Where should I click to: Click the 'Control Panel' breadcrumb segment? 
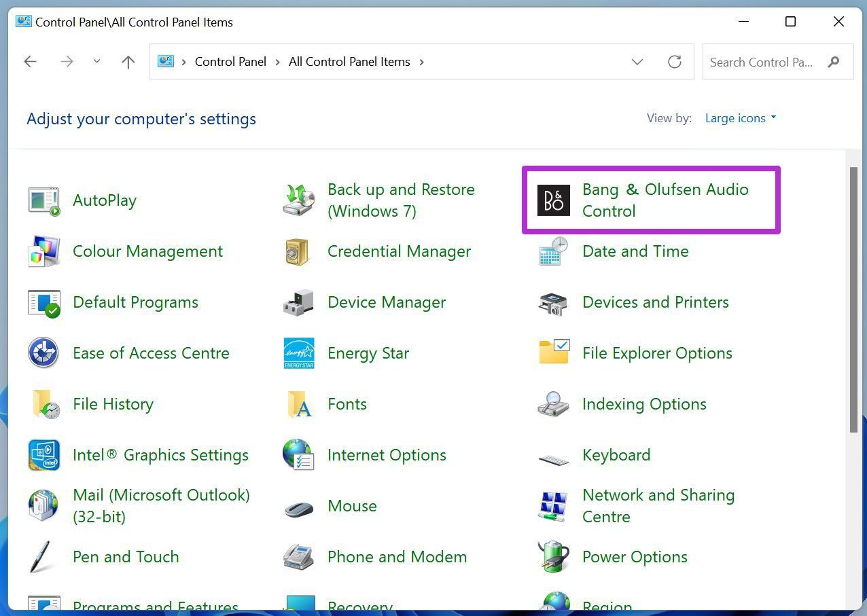(230, 62)
